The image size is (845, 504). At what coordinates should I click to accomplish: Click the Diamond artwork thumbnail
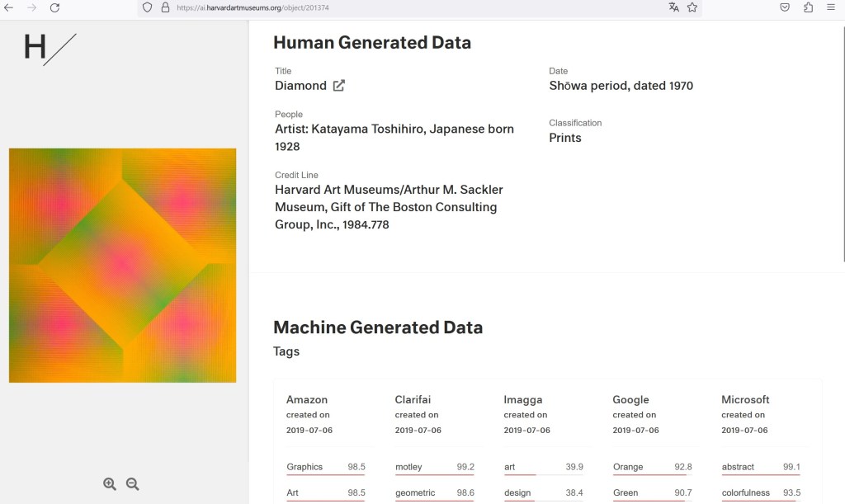tap(122, 265)
